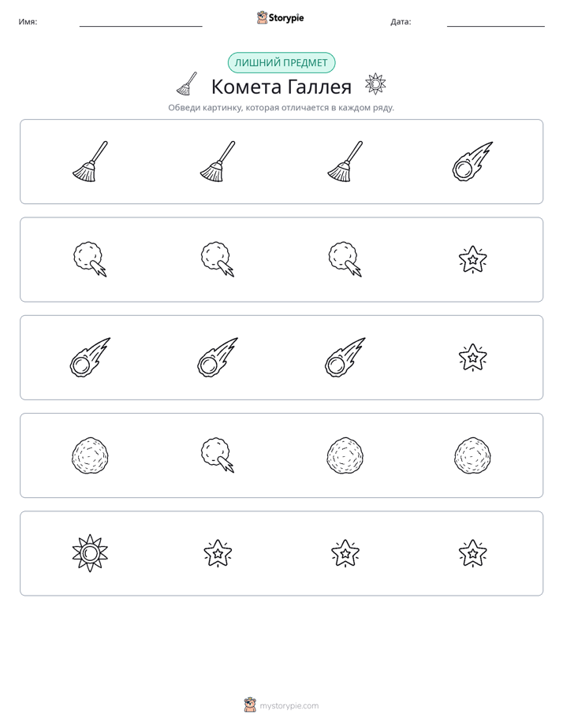Click the broom icon beside the title
The height and width of the screenshot is (728, 563).
click(187, 84)
